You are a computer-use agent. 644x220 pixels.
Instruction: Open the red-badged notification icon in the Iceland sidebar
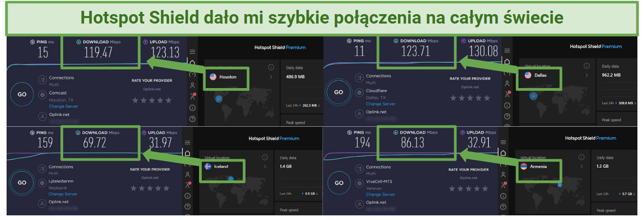(188, 185)
